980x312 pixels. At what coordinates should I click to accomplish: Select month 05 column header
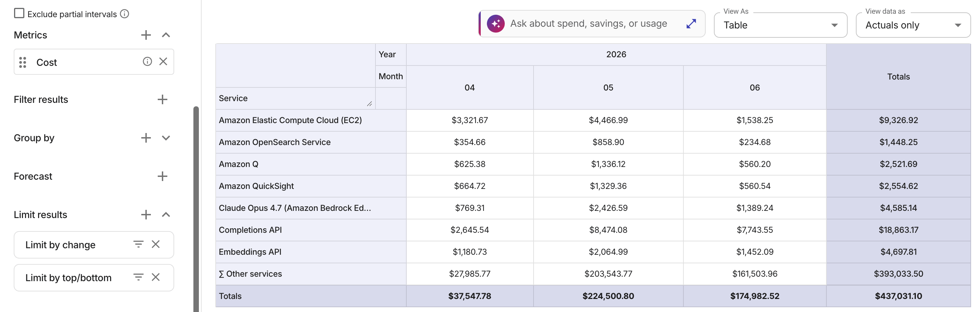(608, 87)
